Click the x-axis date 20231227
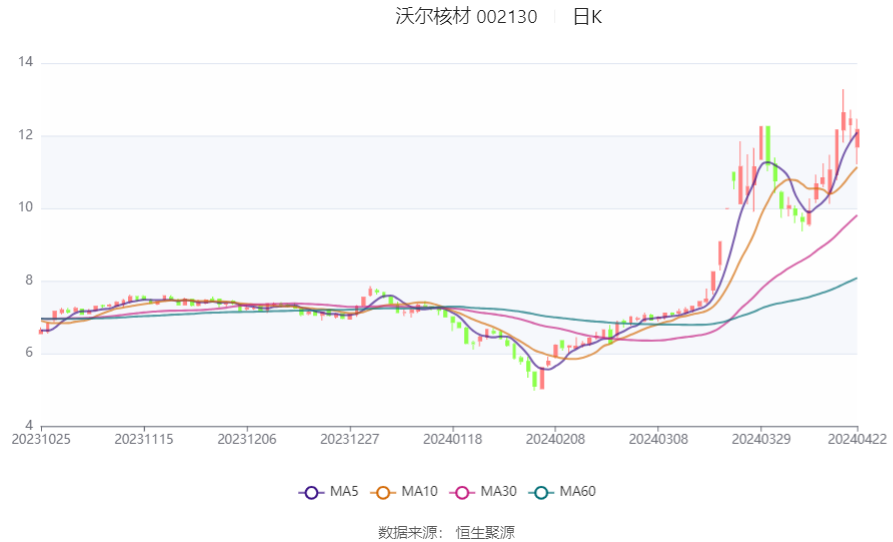This screenshot has width=893, height=542. (x=350, y=440)
